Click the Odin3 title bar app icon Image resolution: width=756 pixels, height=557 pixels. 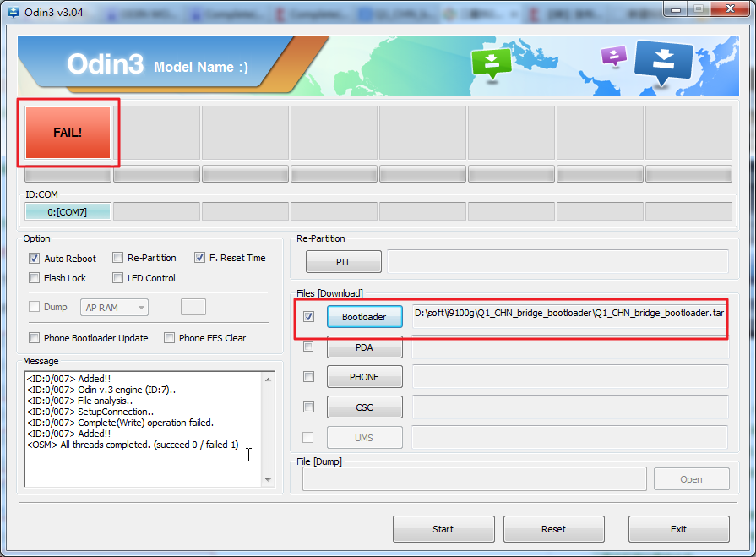[14, 12]
